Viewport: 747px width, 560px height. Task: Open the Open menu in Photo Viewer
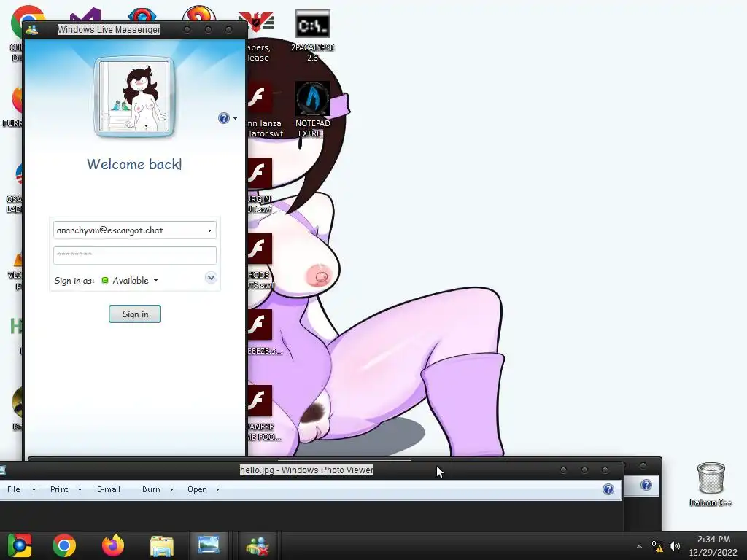click(204, 489)
